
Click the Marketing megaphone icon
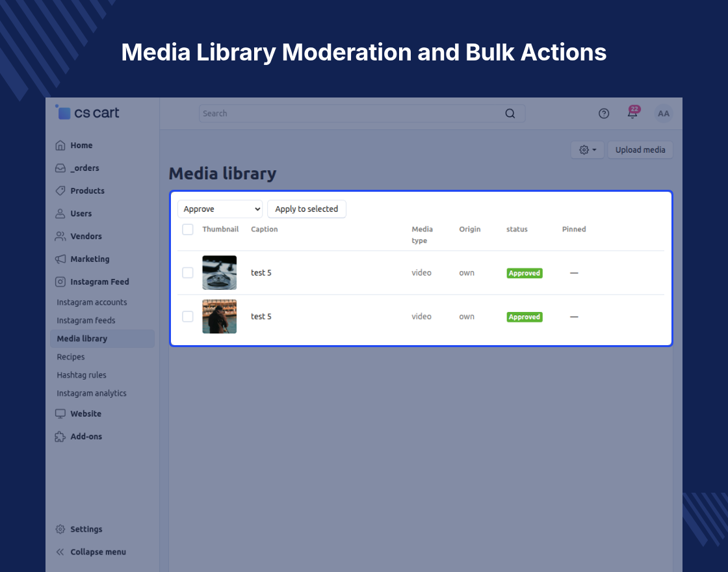(60, 259)
